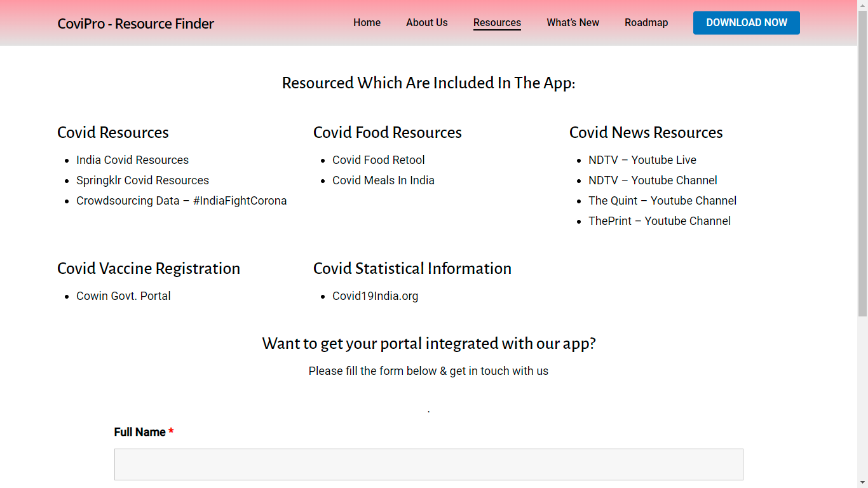Visit the Covid19India.org statistics link
This screenshot has width=868, height=488.
coord(375,296)
